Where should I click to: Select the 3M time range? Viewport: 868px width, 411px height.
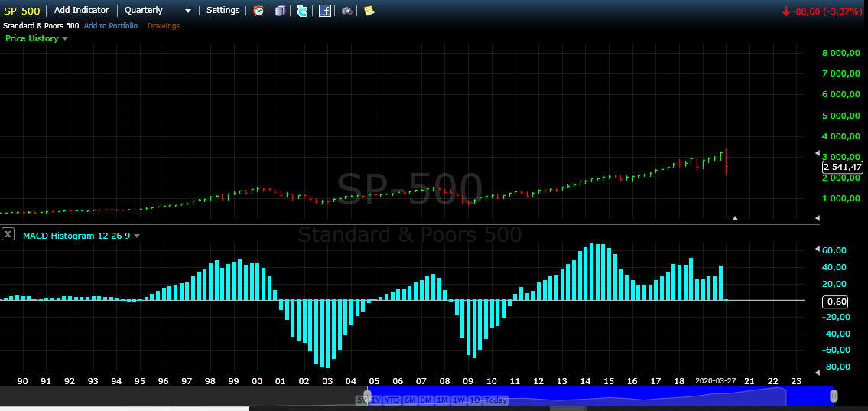pyautogui.click(x=426, y=400)
